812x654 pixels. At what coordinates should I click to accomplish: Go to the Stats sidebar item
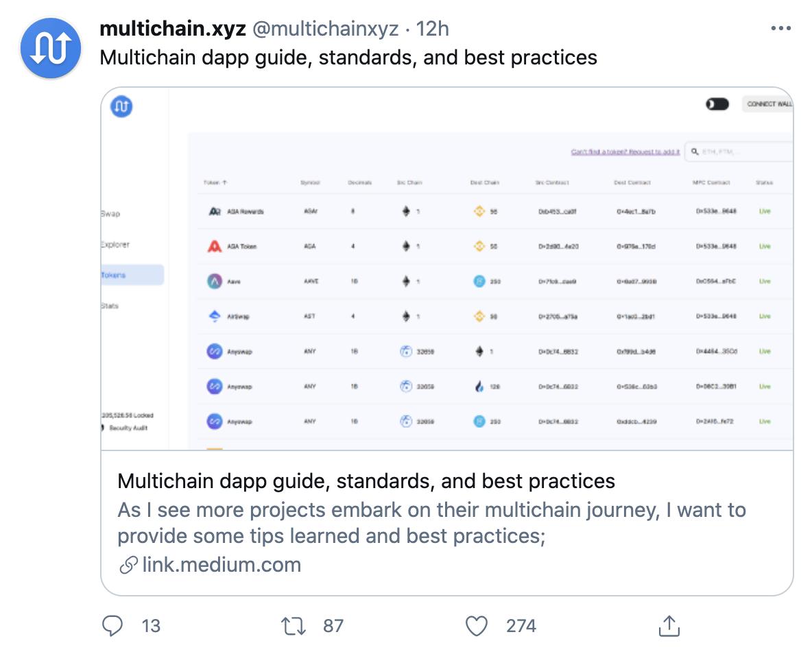(x=110, y=306)
